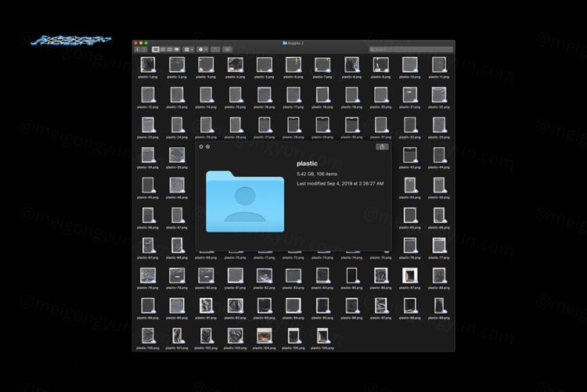Switch Finder to gallery view

point(176,49)
